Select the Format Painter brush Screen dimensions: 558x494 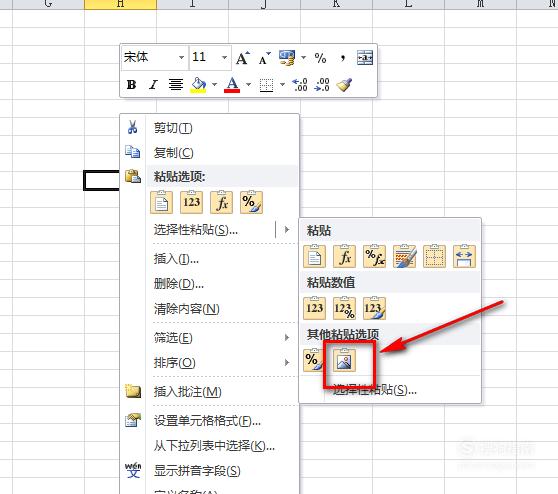(x=344, y=85)
